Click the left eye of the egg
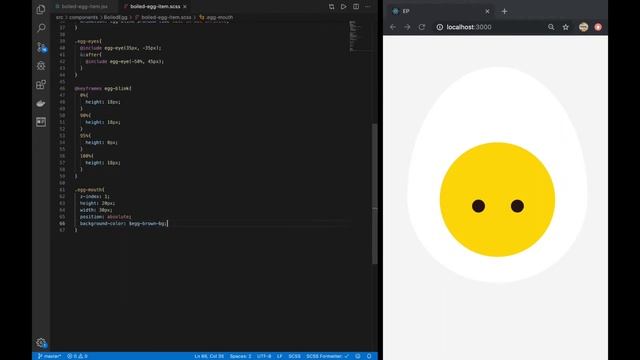The width and height of the screenshot is (640, 360). pos(478,206)
